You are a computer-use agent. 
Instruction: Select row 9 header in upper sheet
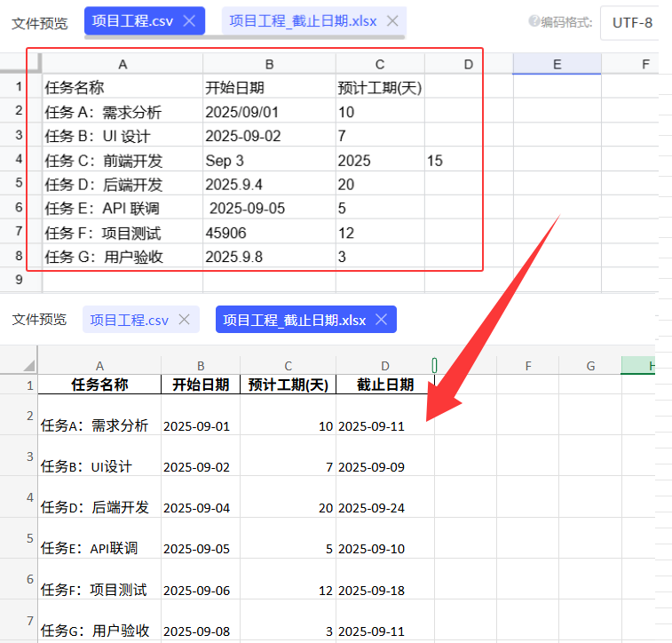(x=20, y=280)
